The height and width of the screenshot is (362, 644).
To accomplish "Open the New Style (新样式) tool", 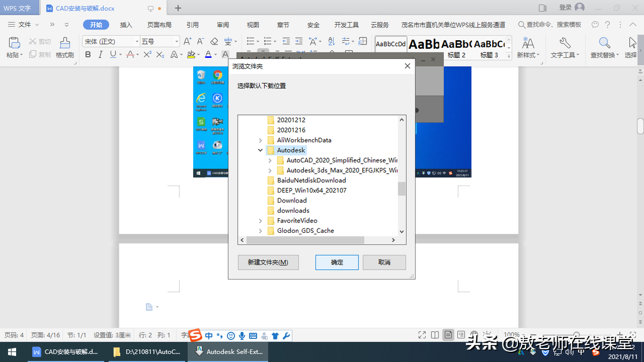I will coord(528,47).
